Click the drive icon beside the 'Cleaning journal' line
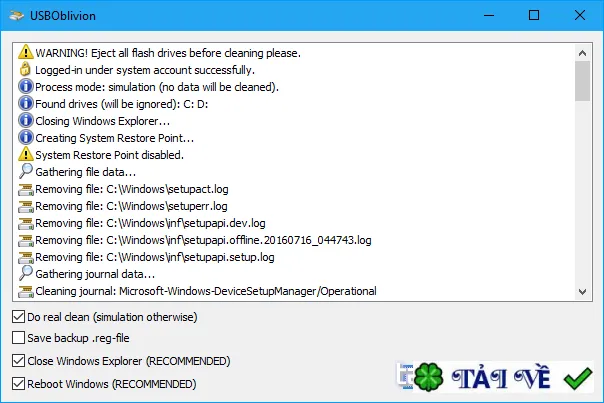The height and width of the screenshot is (403, 604). click(26, 291)
